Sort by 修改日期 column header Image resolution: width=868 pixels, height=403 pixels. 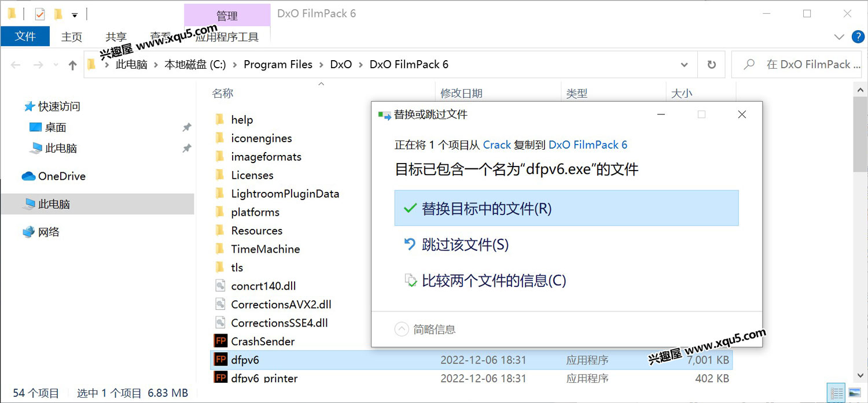click(x=461, y=93)
